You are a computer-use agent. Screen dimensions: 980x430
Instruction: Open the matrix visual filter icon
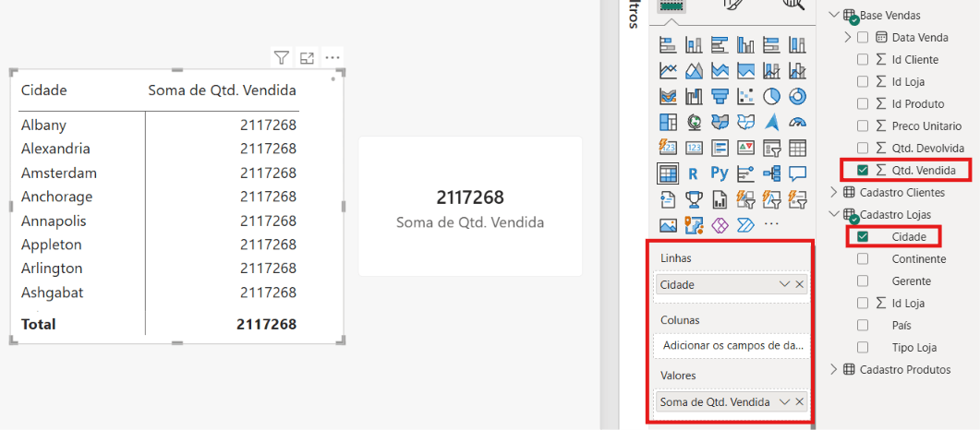(282, 58)
